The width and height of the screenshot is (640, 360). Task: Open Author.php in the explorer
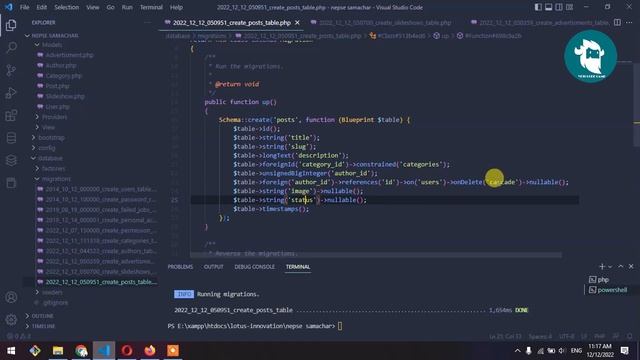(x=61, y=65)
